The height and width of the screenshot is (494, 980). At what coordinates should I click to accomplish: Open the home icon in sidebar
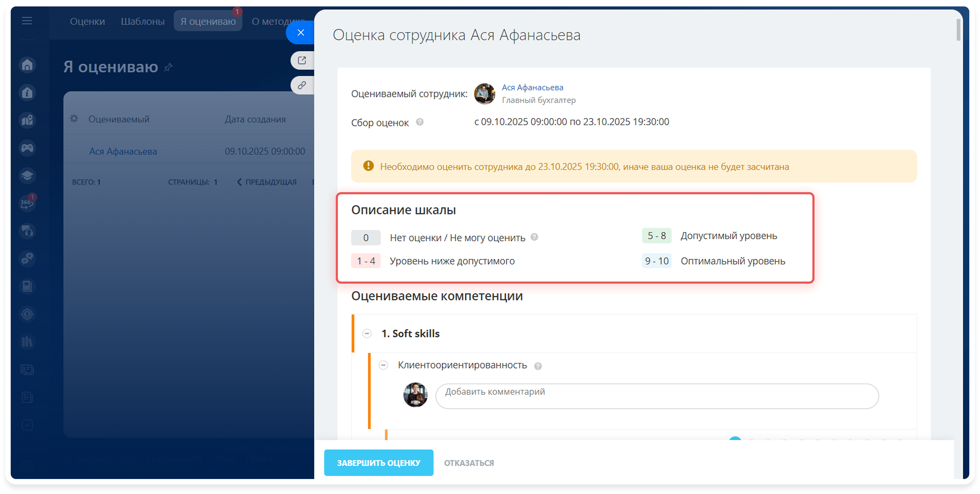point(27,65)
